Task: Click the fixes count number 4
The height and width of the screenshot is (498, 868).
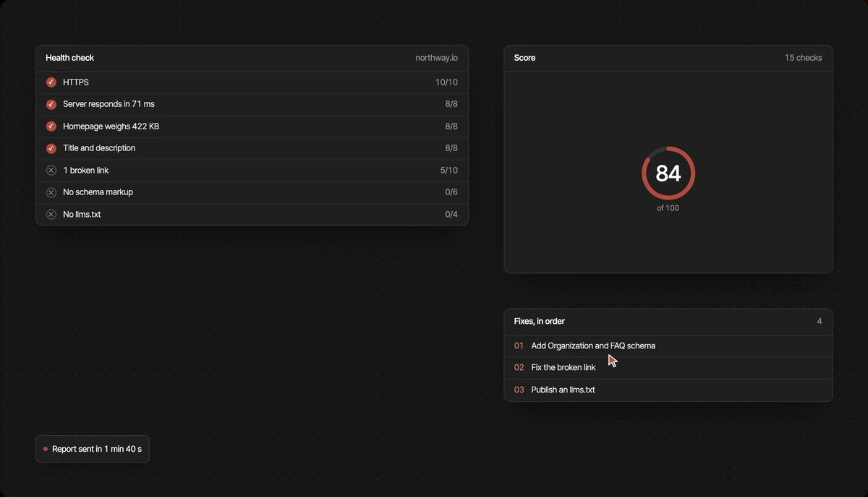Action: (x=820, y=321)
